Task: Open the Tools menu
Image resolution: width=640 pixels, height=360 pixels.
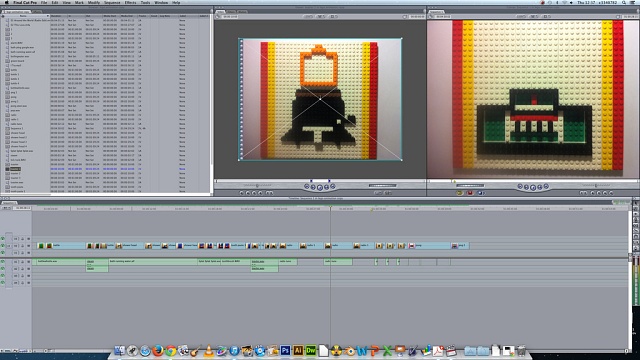Action: [145, 2]
